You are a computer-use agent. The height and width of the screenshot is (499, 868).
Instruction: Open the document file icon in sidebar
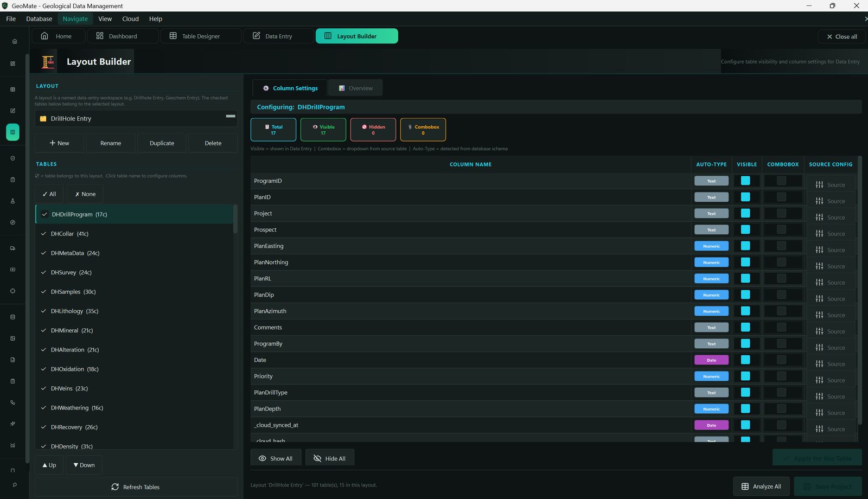point(12,360)
